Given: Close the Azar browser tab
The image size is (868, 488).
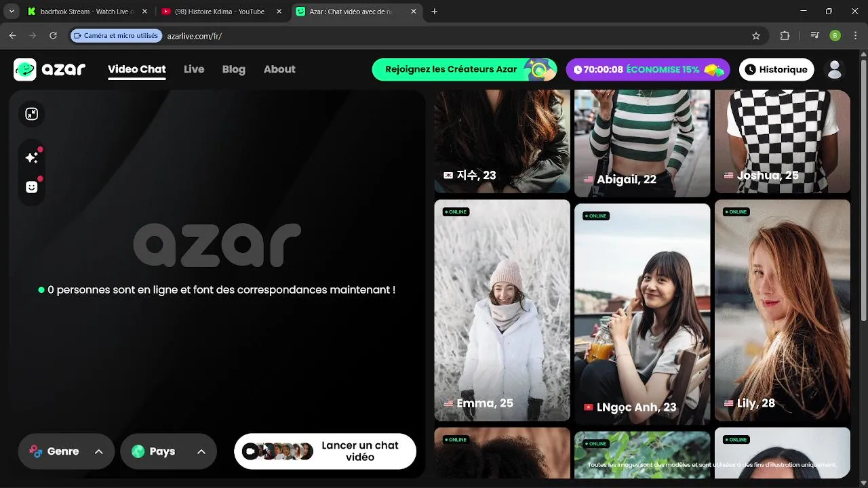Looking at the screenshot, I should 413,12.
